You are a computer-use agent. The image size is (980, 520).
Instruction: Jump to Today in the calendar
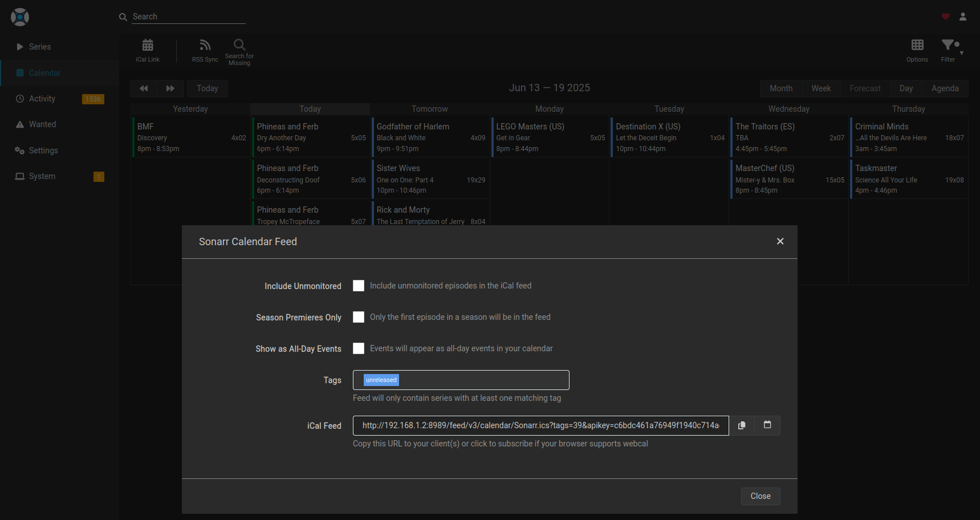click(x=208, y=88)
